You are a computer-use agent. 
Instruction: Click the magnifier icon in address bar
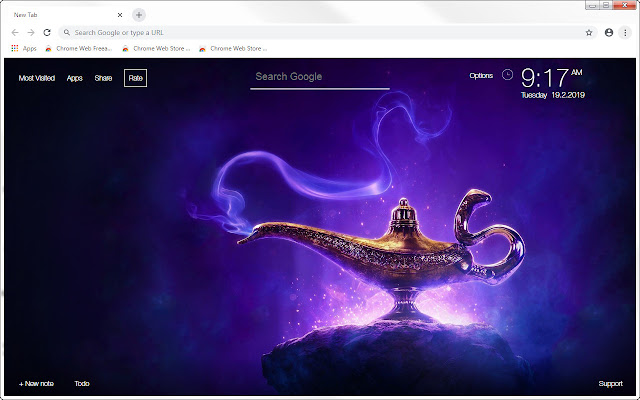pyautogui.click(x=67, y=32)
